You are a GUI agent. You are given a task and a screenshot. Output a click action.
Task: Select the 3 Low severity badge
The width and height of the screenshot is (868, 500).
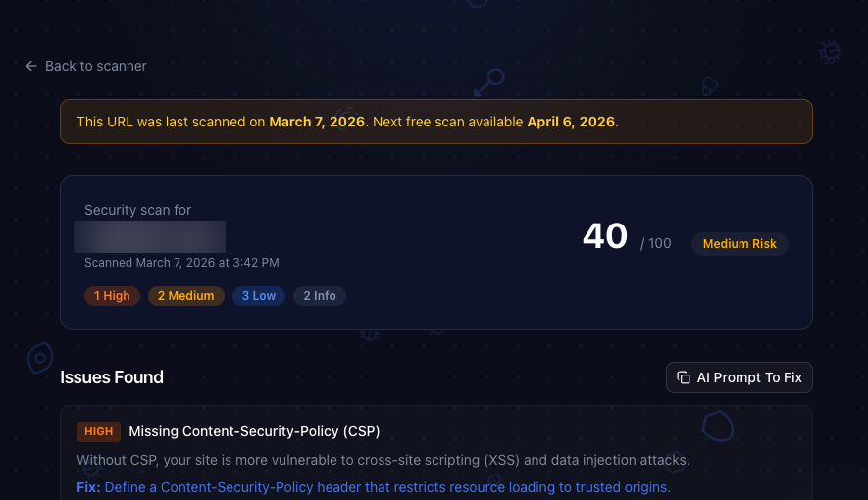click(x=259, y=296)
